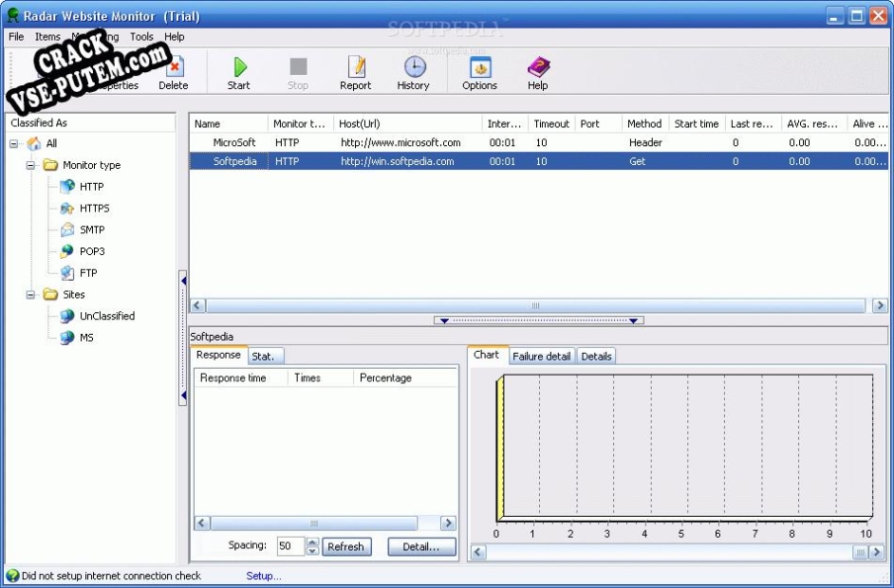
Task: Switch to the Response tab
Action: (x=219, y=355)
